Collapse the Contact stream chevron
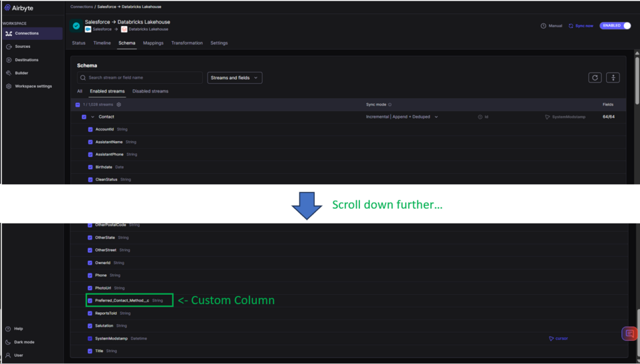This screenshot has height=364, width=640. pyautogui.click(x=92, y=117)
